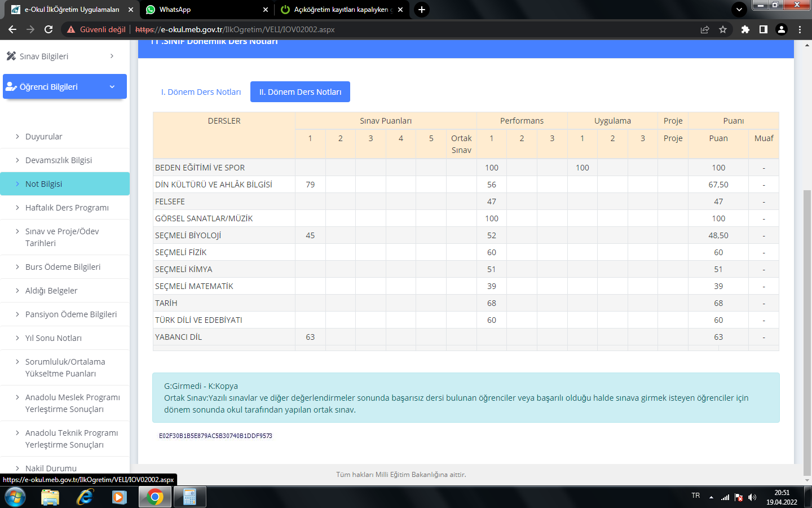Toggle the Chrome side panel

pos(764,29)
